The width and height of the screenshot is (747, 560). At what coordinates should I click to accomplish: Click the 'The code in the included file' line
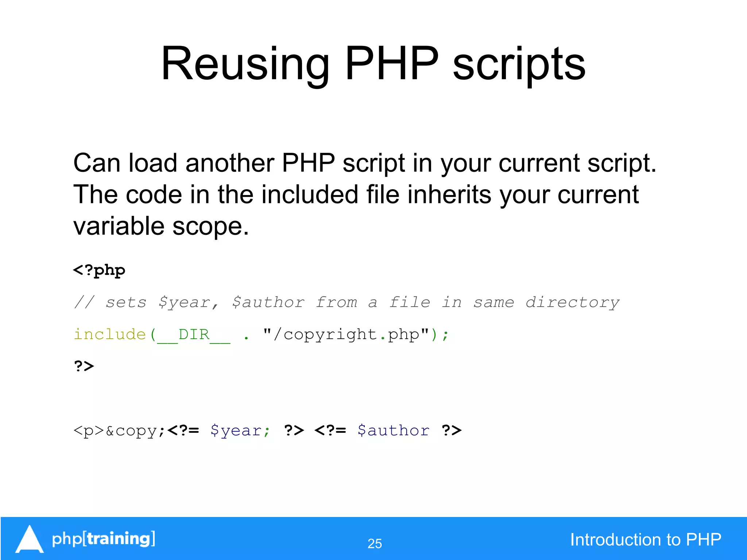click(356, 195)
